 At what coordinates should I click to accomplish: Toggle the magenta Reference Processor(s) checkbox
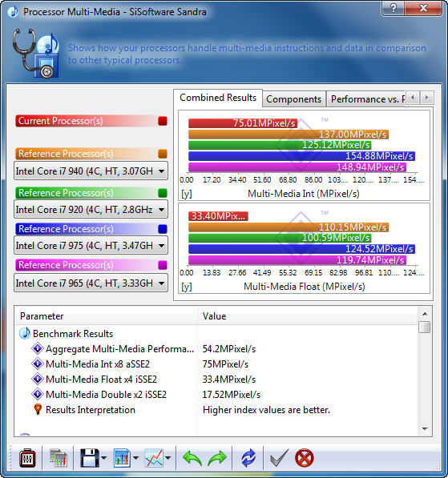tap(163, 265)
